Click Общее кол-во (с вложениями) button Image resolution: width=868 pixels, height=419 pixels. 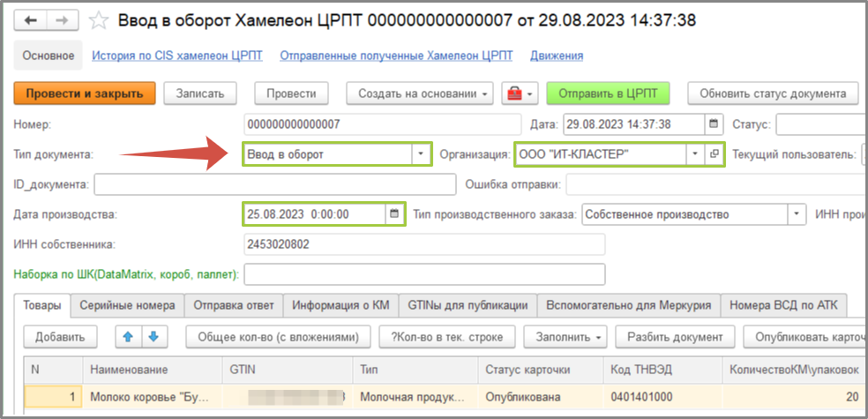[279, 336]
